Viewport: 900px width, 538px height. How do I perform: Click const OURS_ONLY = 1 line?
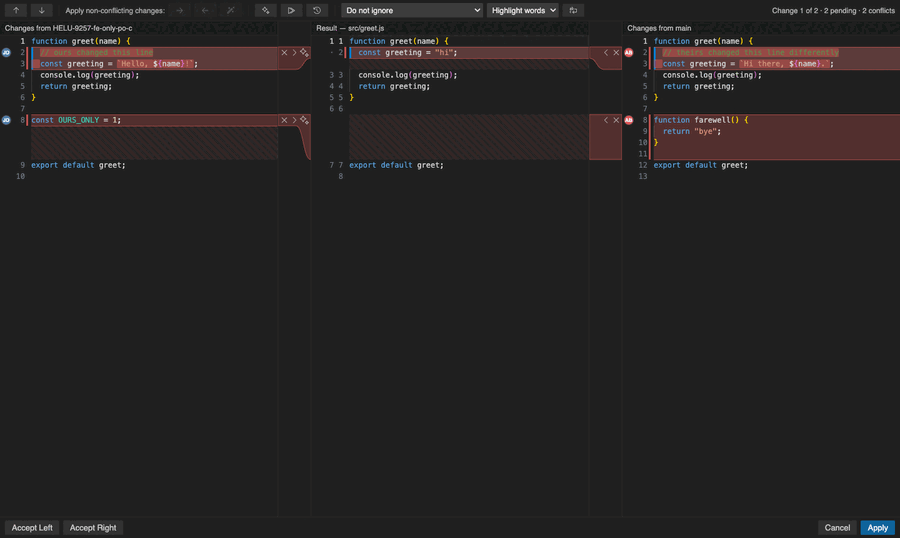(76, 120)
